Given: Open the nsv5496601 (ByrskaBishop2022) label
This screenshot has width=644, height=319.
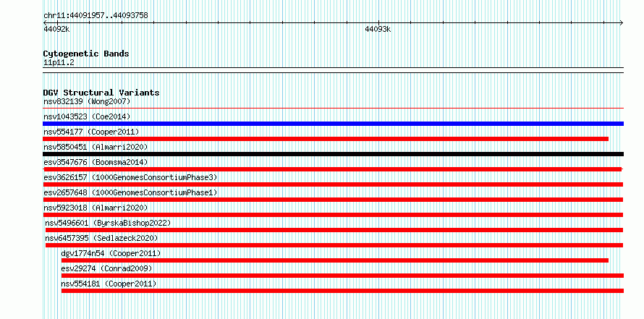Looking at the screenshot, I should pos(108,223).
